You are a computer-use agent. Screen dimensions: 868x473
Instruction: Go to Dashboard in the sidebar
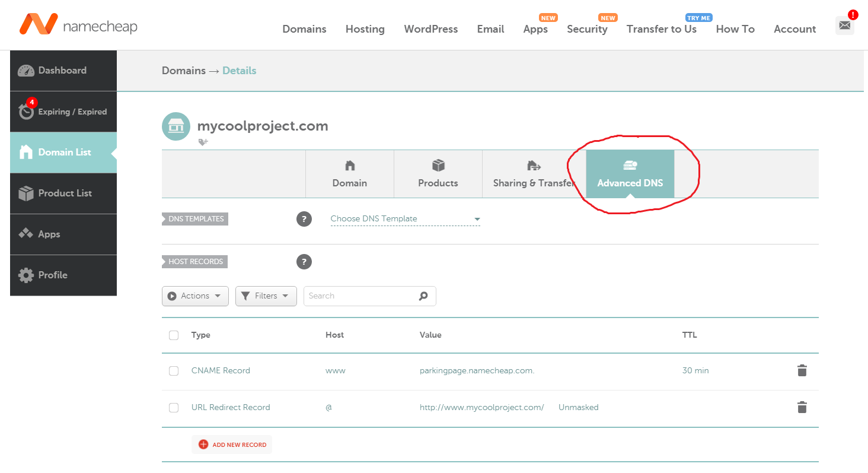point(63,71)
